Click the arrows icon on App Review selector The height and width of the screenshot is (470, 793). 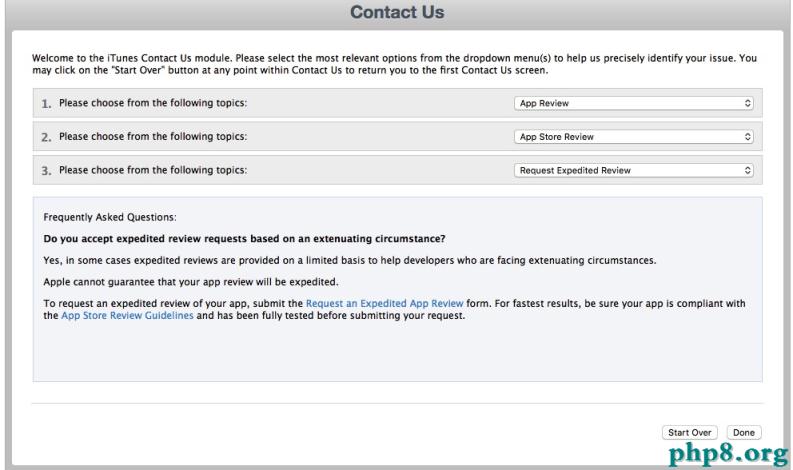click(747, 103)
